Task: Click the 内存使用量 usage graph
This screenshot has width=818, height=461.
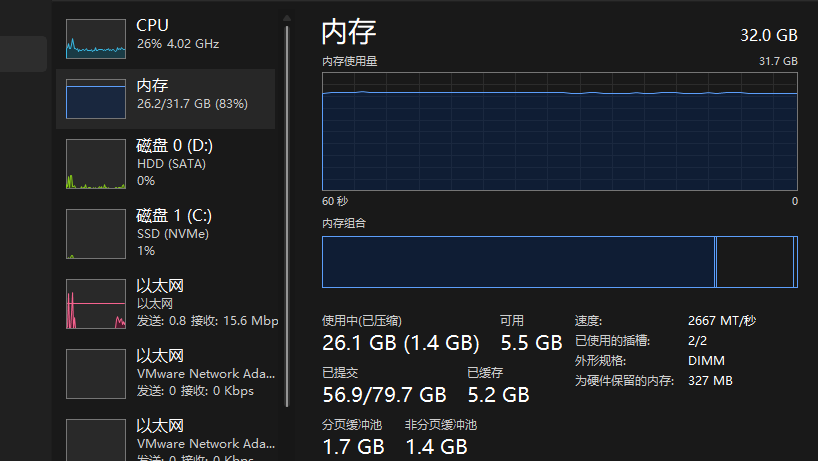Action: [560, 131]
